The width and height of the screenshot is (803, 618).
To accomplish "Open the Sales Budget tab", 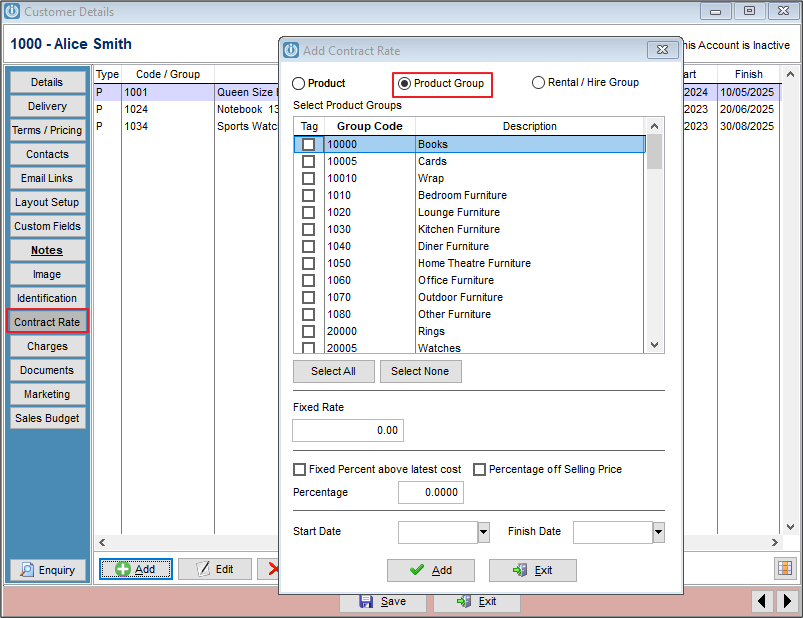I will coord(47,418).
